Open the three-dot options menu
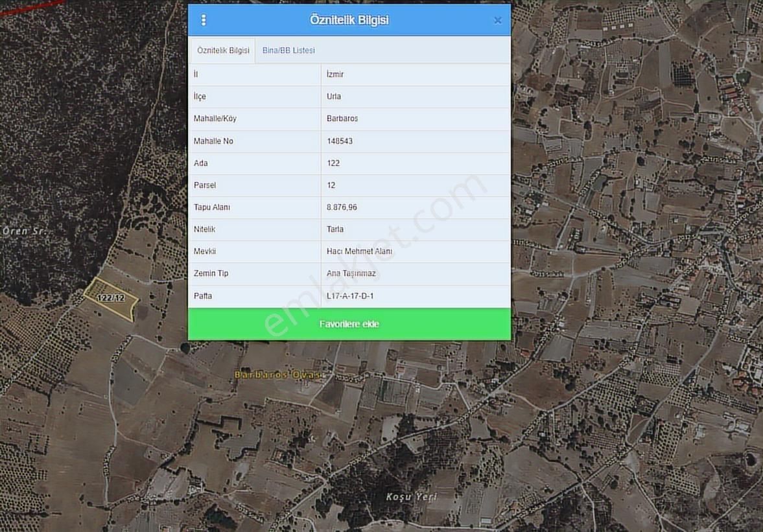The height and width of the screenshot is (532, 763). click(x=204, y=20)
